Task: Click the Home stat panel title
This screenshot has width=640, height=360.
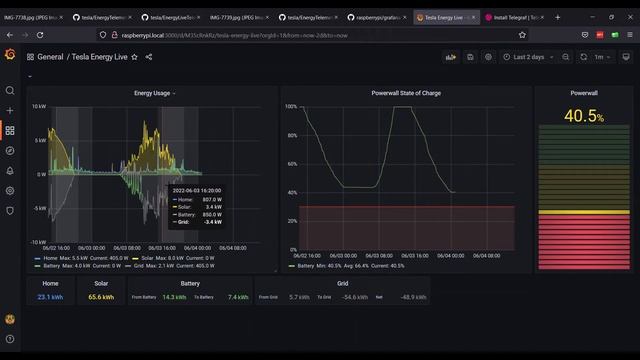Action: [x=50, y=283]
